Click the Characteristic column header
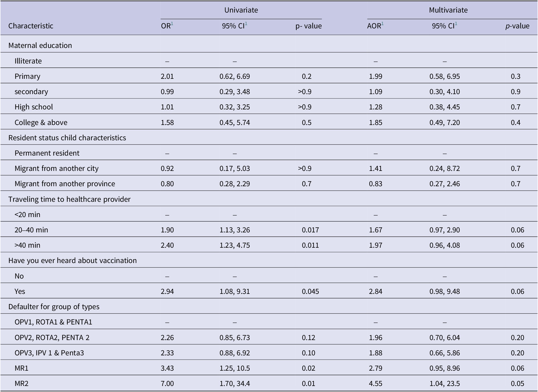The height and width of the screenshot is (392, 538). tap(31, 26)
